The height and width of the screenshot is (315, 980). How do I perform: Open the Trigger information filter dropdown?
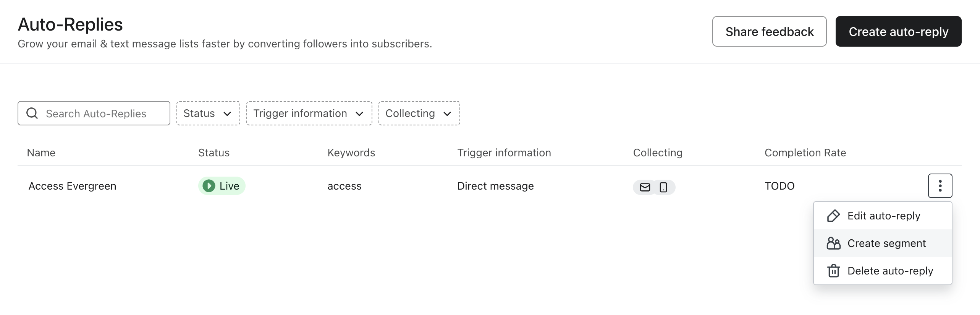tap(309, 113)
